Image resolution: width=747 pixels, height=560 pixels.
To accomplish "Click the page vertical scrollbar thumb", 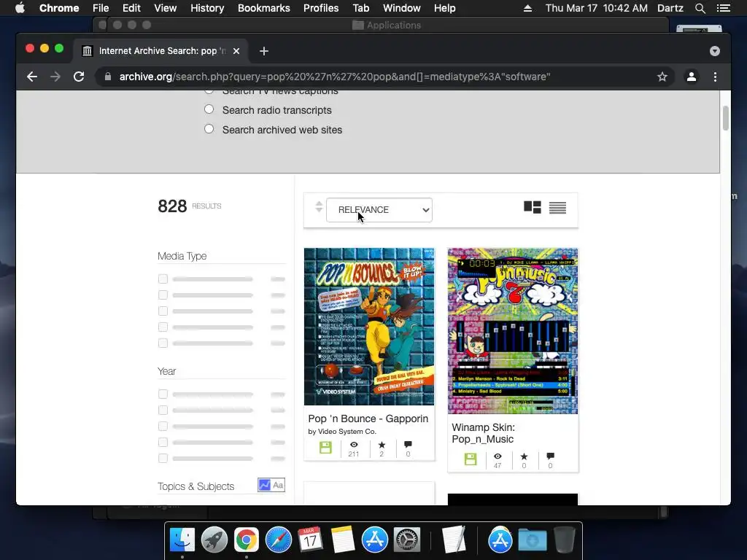I will pos(726,117).
